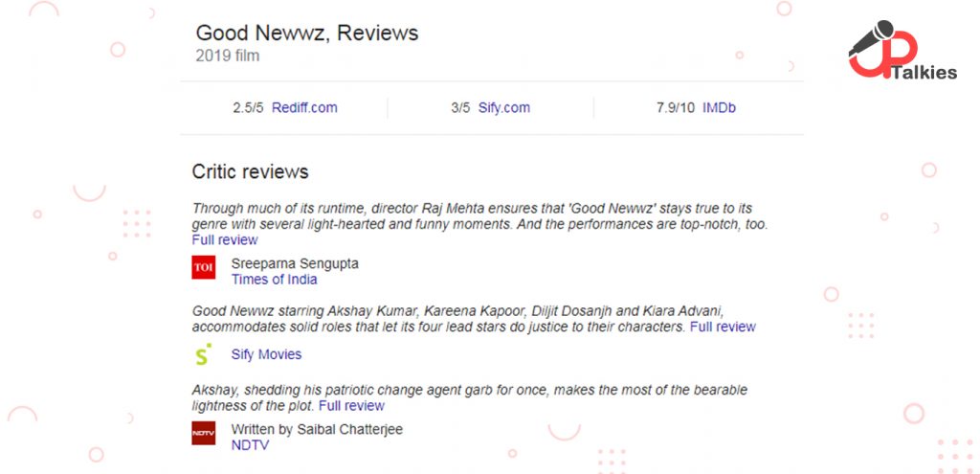Click 'Written by Saibal Chatterjee' byline

click(317, 430)
